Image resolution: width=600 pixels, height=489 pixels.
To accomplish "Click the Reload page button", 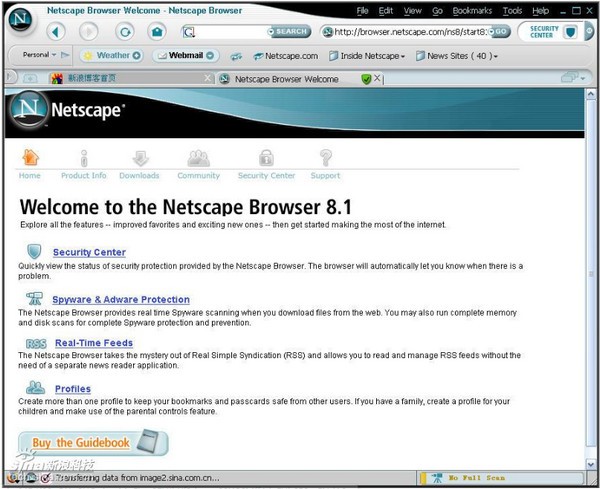I will click(x=124, y=32).
